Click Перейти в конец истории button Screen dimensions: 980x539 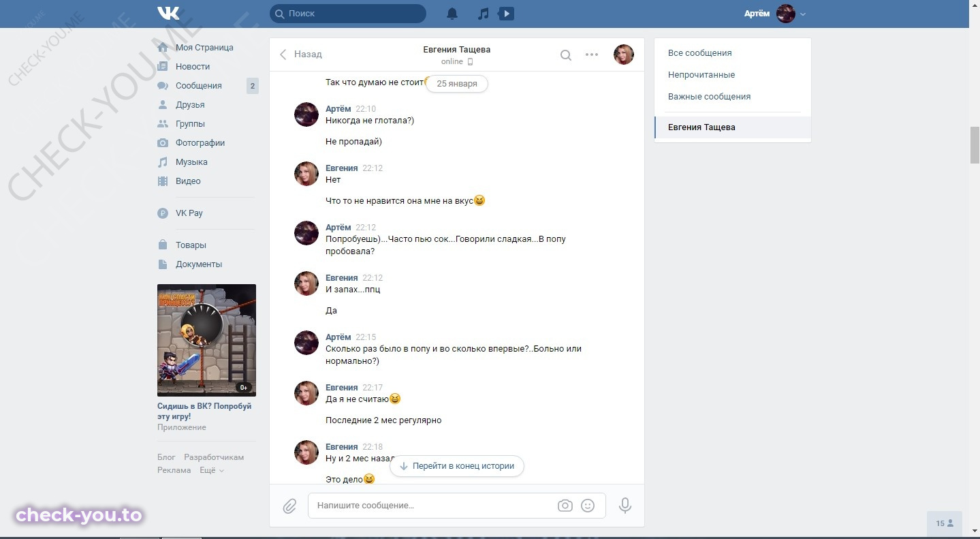(x=457, y=466)
